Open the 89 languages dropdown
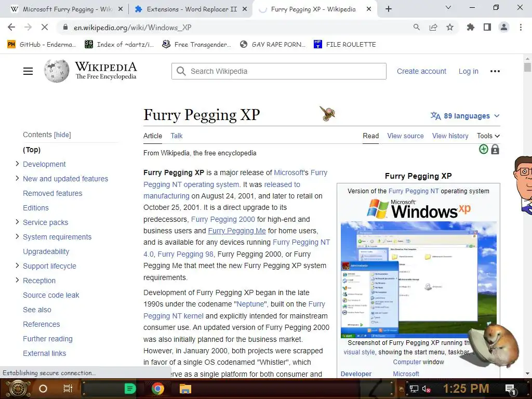Screen dimensions: 532x399 pyautogui.click(x=465, y=116)
